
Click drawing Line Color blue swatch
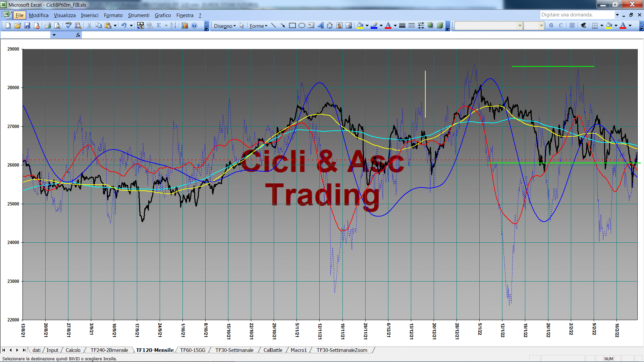point(374,25)
